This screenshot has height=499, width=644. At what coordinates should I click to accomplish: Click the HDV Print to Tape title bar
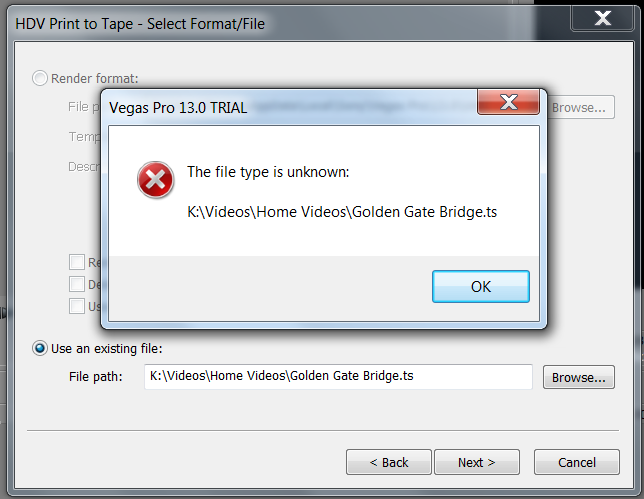(288, 23)
